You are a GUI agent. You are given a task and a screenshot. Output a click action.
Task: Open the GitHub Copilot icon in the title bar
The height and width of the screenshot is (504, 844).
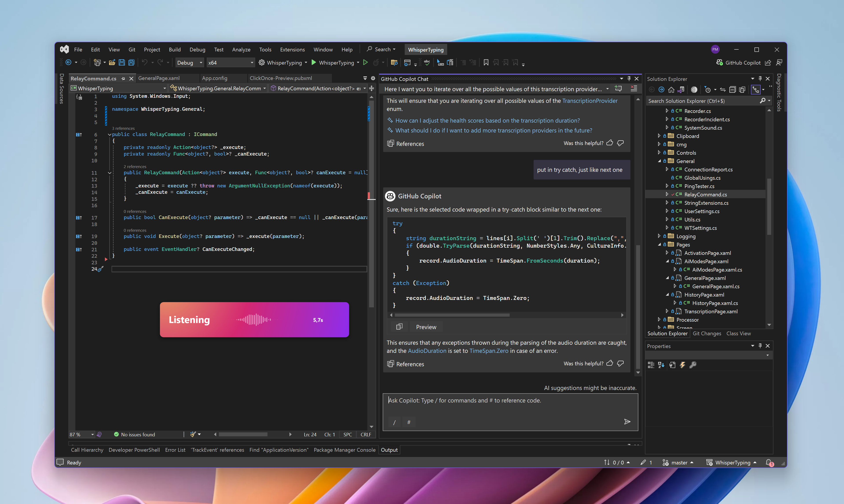pyautogui.click(x=720, y=62)
